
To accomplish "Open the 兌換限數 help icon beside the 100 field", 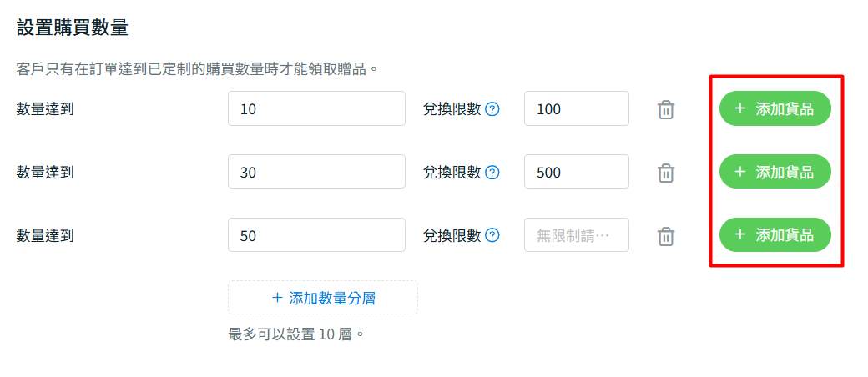I will click(x=492, y=108).
